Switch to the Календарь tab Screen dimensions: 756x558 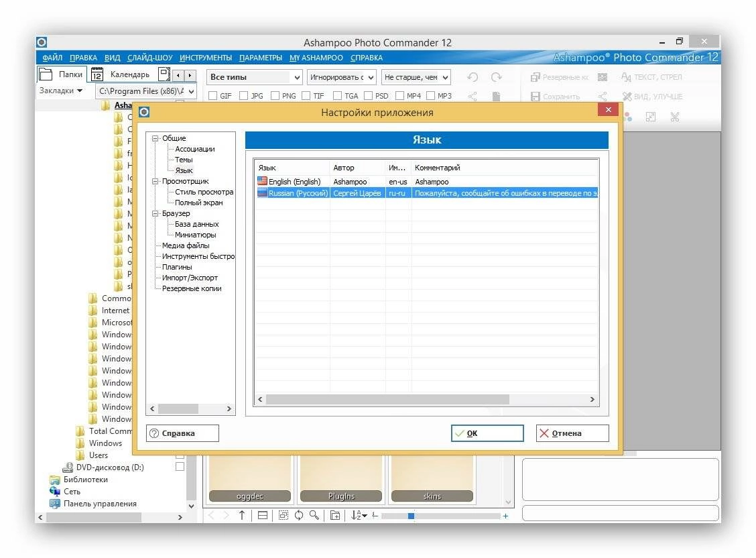(121, 74)
